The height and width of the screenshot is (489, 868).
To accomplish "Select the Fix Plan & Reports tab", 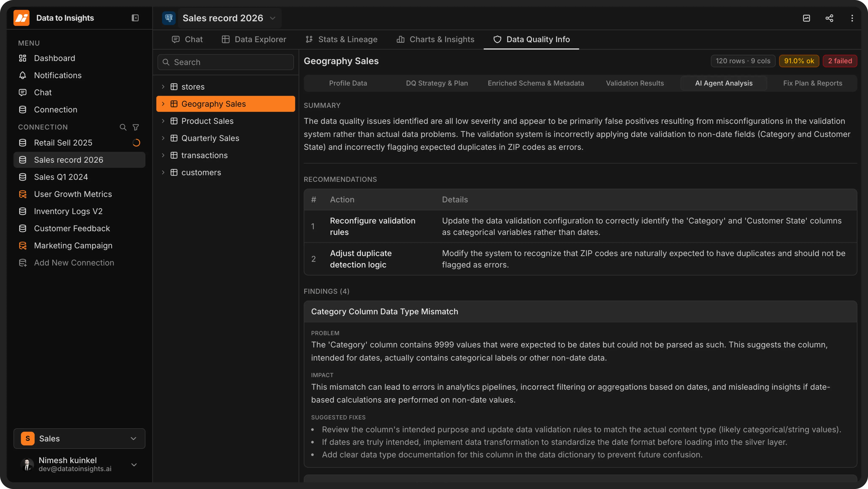I will coord(812,83).
